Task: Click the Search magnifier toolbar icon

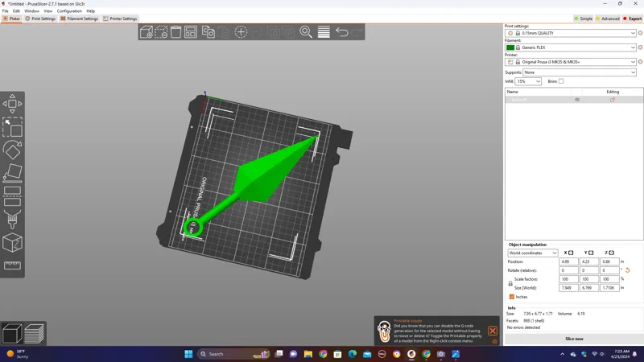Action: click(306, 32)
